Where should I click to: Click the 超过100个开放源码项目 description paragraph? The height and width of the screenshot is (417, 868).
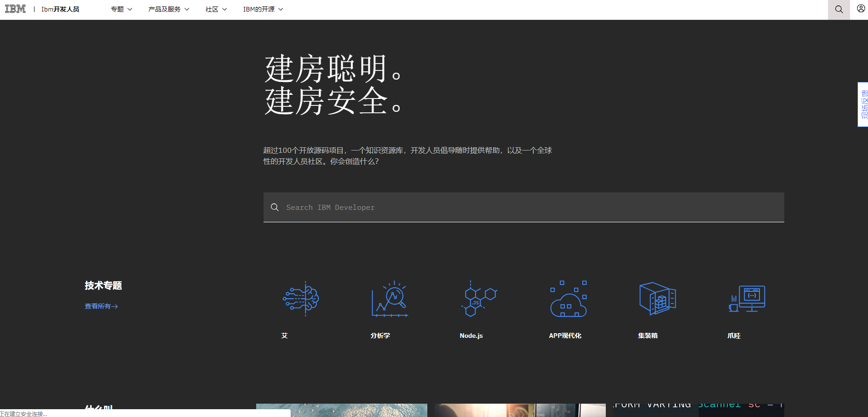coord(408,156)
